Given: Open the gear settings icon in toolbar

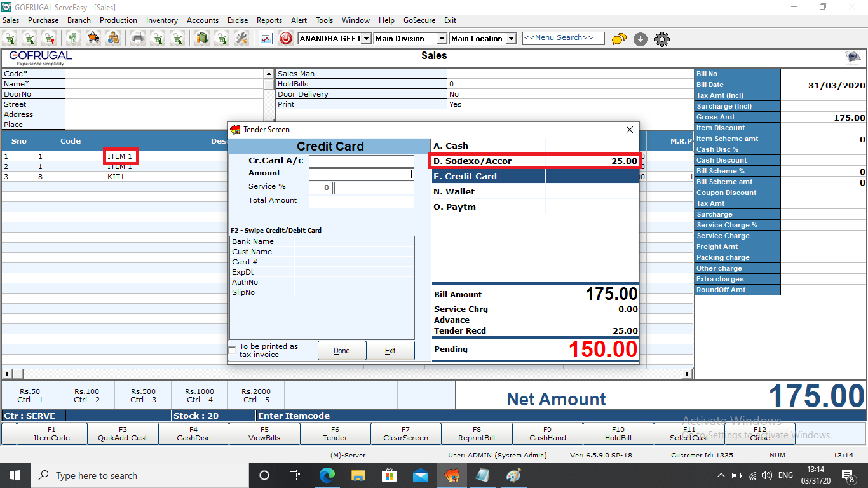Looking at the screenshot, I should (662, 39).
